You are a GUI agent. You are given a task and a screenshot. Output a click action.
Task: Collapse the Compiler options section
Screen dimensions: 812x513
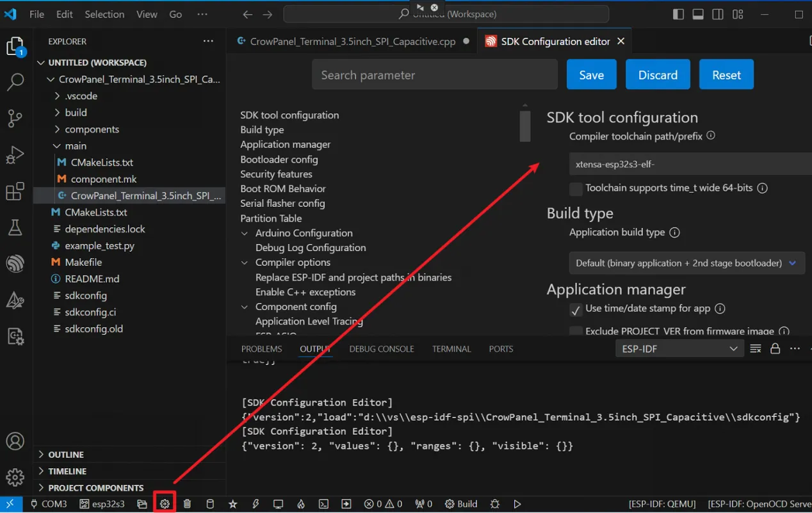[x=245, y=263]
